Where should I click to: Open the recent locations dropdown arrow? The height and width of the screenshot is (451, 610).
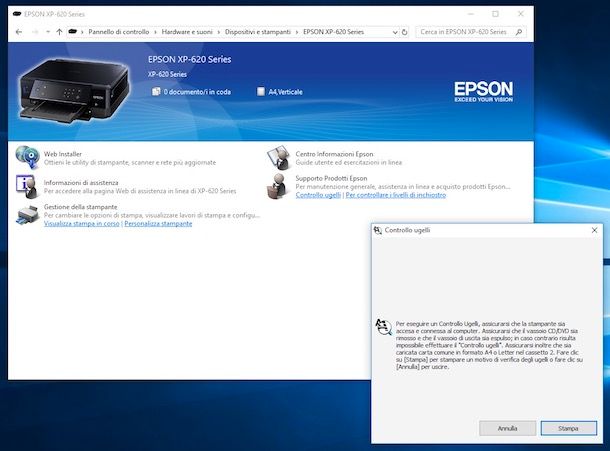click(48, 32)
